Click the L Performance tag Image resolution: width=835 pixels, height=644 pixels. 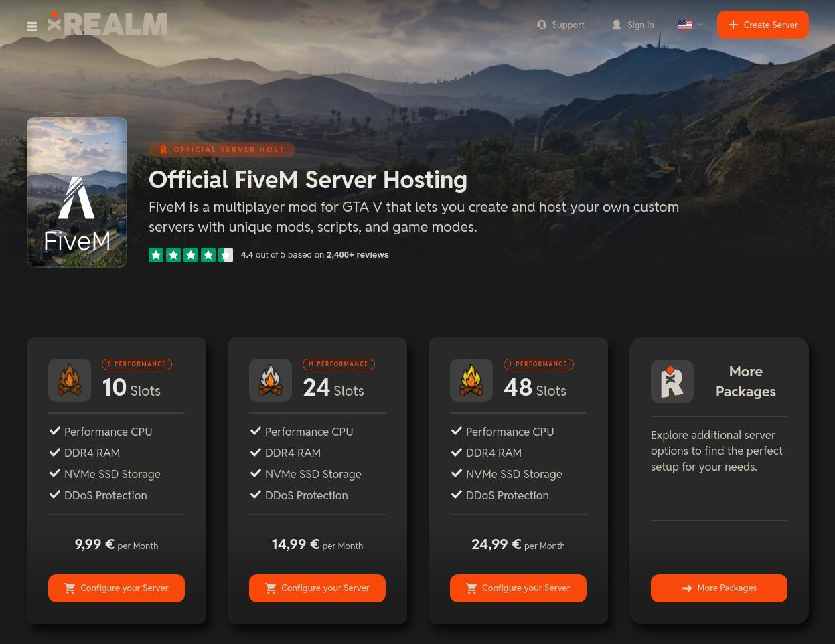click(538, 364)
